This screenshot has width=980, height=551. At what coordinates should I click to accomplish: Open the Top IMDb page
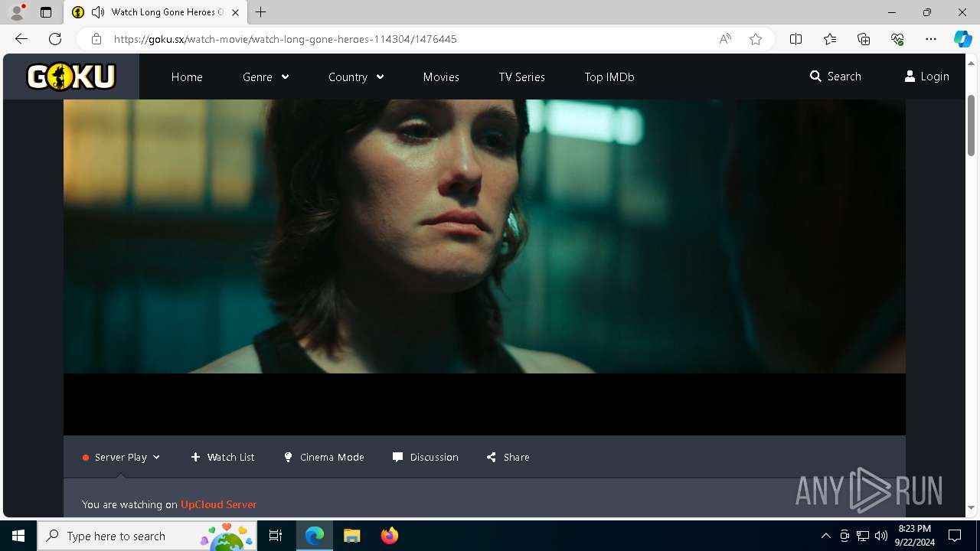coord(609,77)
